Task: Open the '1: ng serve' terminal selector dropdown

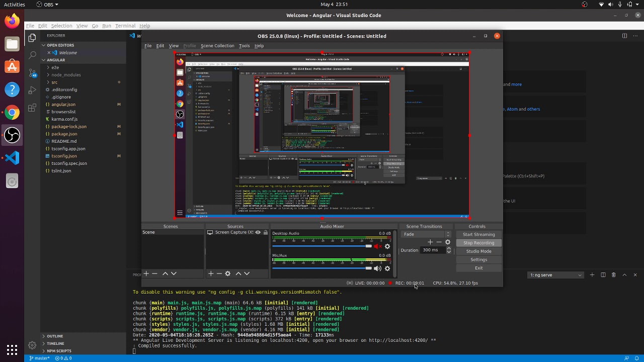Action: point(556,275)
